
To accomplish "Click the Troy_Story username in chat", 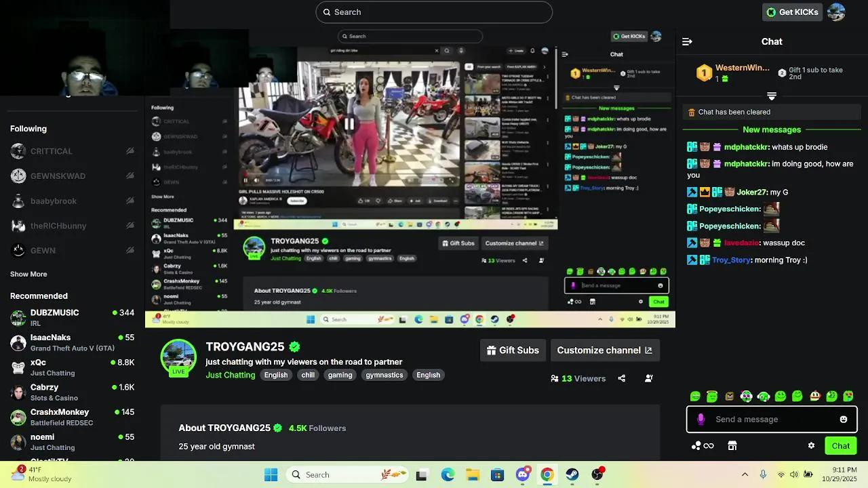I will coord(731,260).
